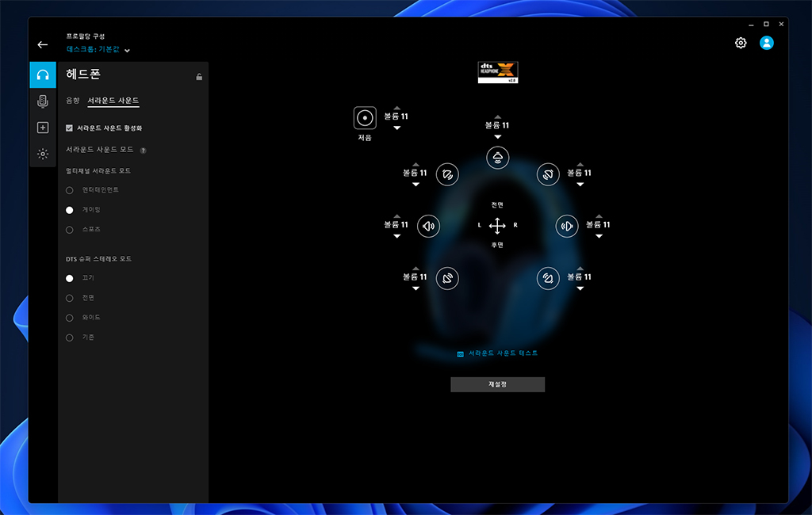This screenshot has height=515, width=812.
Task: Click the 재설정 reset button
Action: pos(497,384)
